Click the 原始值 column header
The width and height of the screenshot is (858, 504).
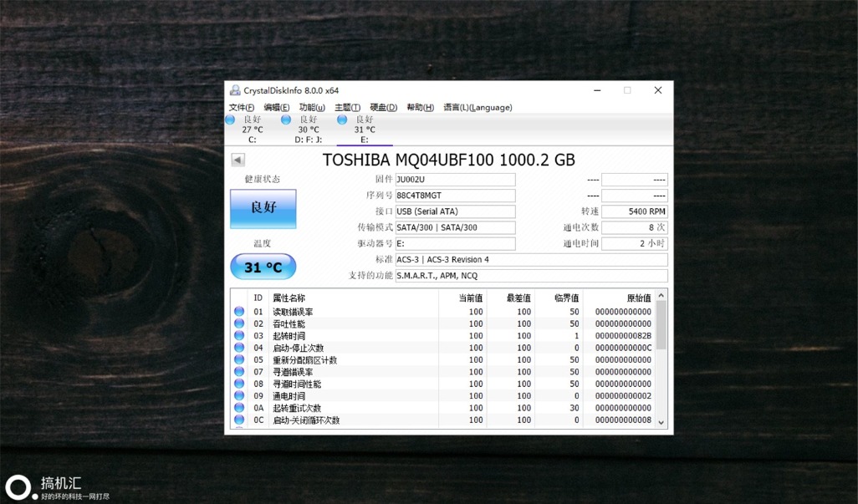click(x=619, y=298)
